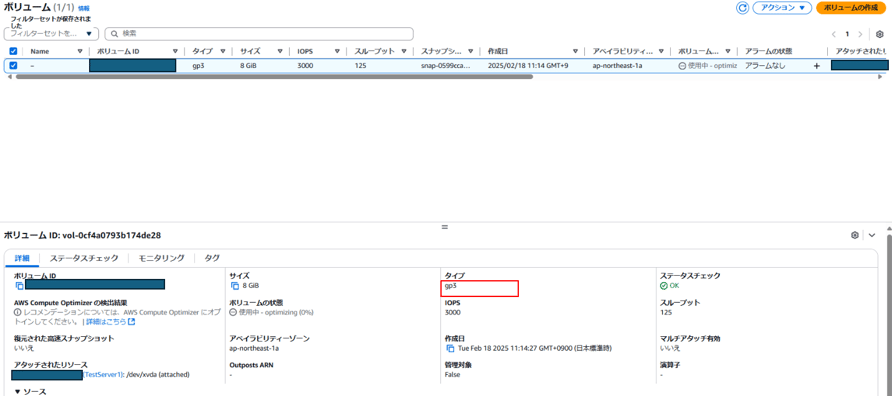The image size is (892, 396).
Task: Copy the creation date value
Action: (450, 348)
